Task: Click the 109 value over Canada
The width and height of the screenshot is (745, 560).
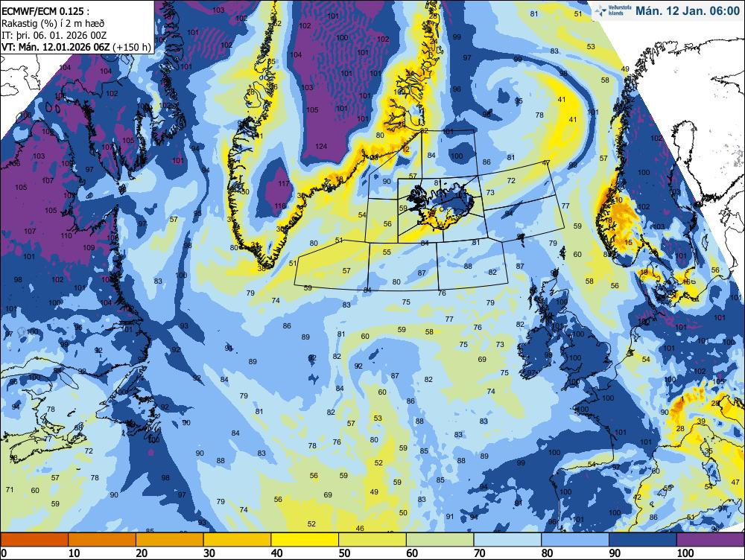Action: (89, 248)
